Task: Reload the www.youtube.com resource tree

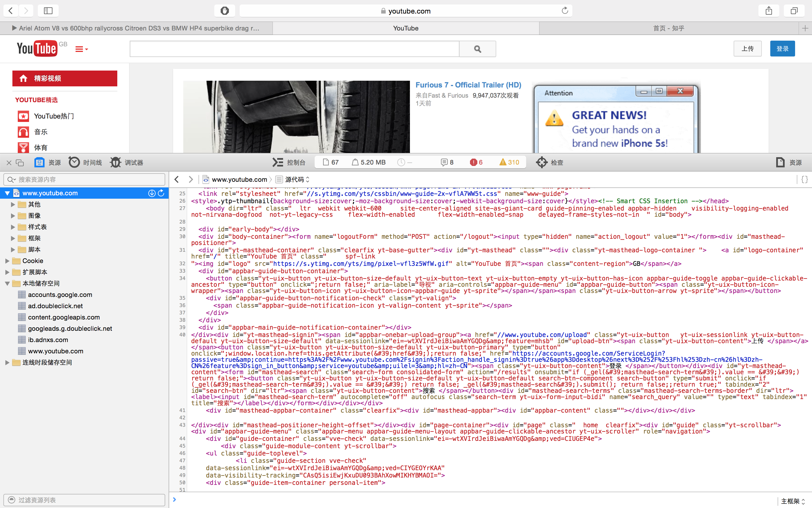Action: click(161, 193)
